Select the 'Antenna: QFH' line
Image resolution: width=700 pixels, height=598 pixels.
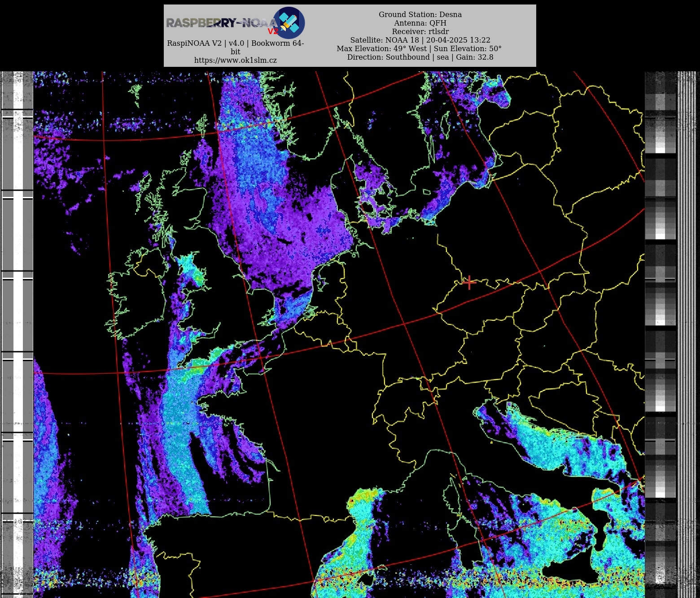coord(420,23)
